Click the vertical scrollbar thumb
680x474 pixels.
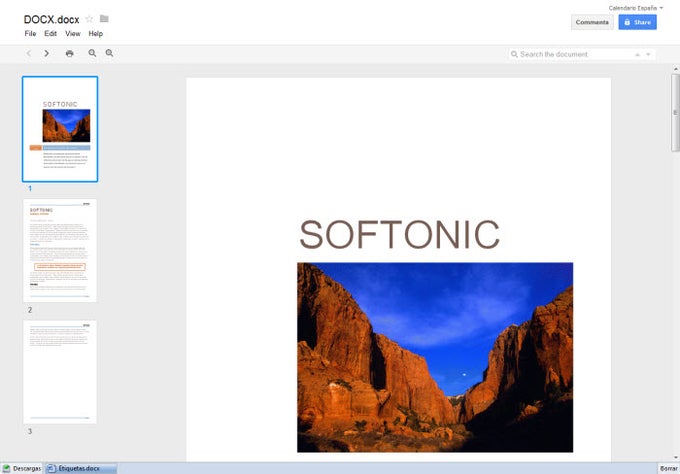point(675,113)
